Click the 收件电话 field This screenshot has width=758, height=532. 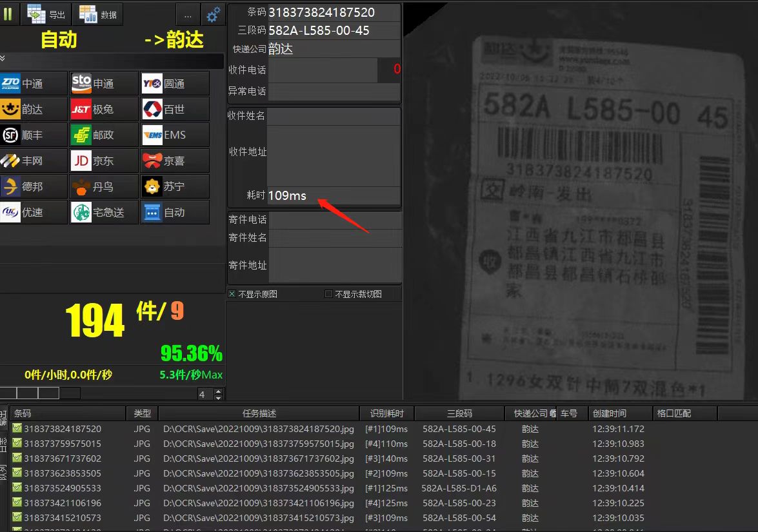click(323, 70)
